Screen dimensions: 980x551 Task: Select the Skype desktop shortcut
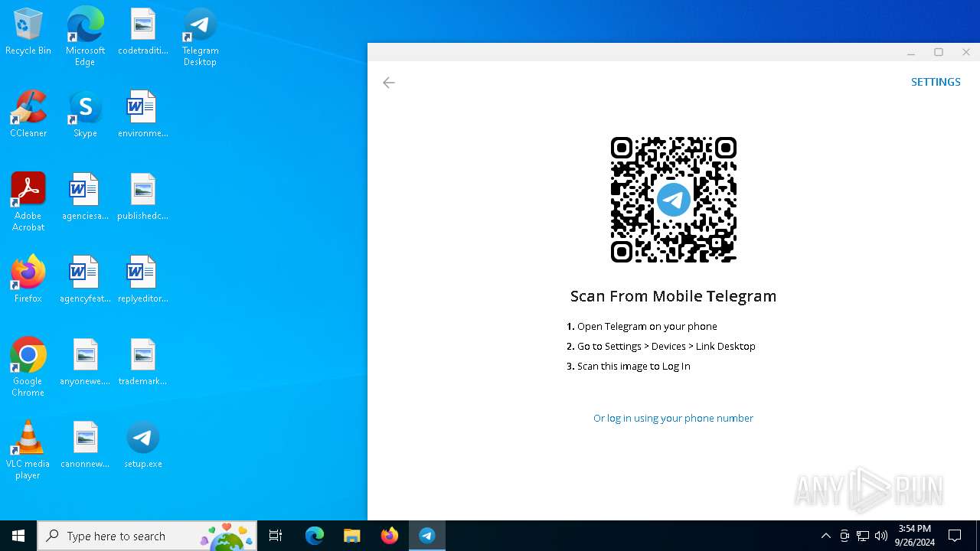pos(85,115)
